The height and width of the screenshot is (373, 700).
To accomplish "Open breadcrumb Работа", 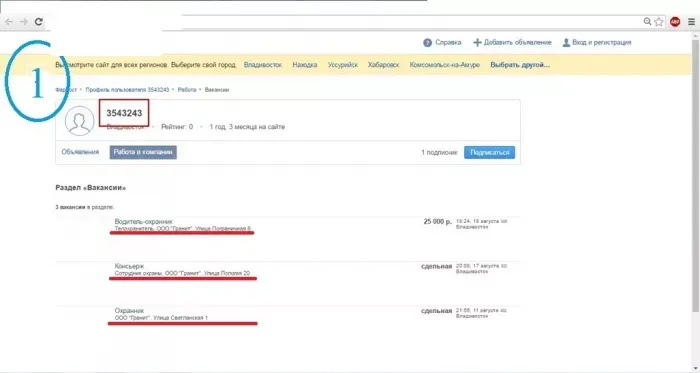I will tap(187, 90).
